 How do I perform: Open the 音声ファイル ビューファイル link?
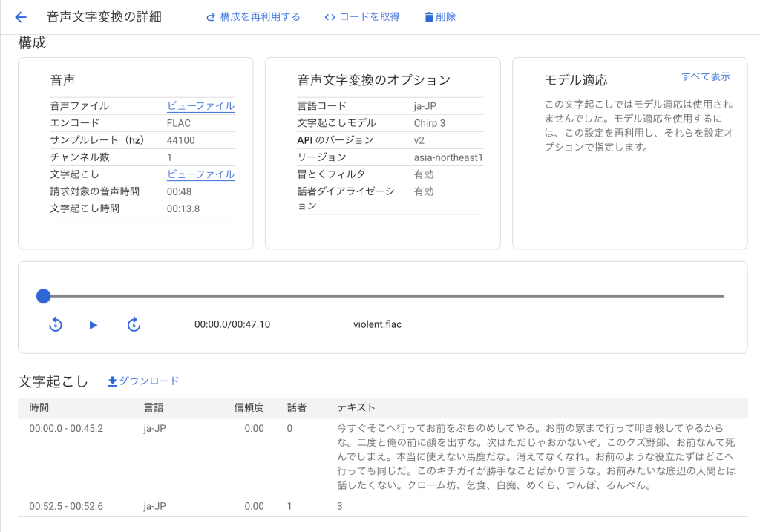pos(200,105)
